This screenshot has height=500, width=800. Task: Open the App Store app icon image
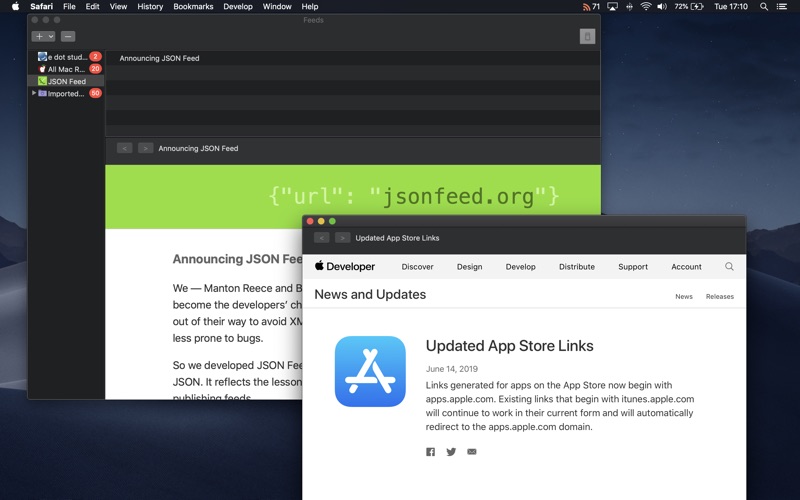point(370,371)
